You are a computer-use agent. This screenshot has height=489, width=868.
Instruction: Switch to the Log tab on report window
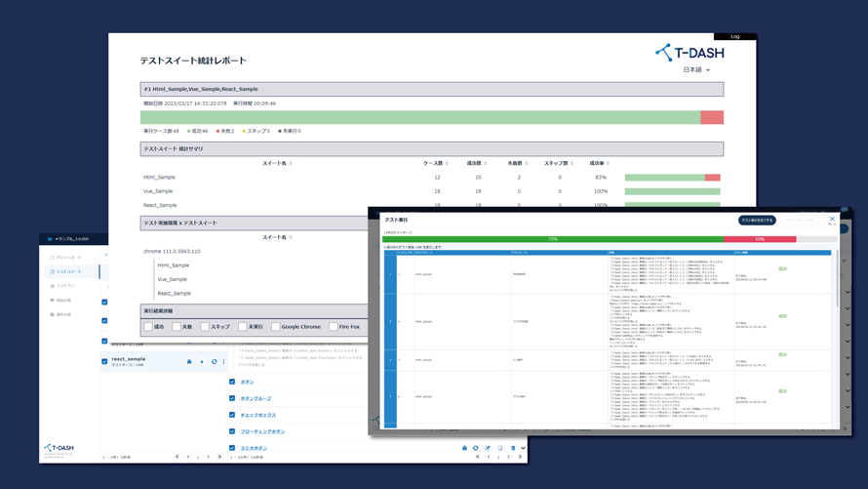tap(734, 36)
